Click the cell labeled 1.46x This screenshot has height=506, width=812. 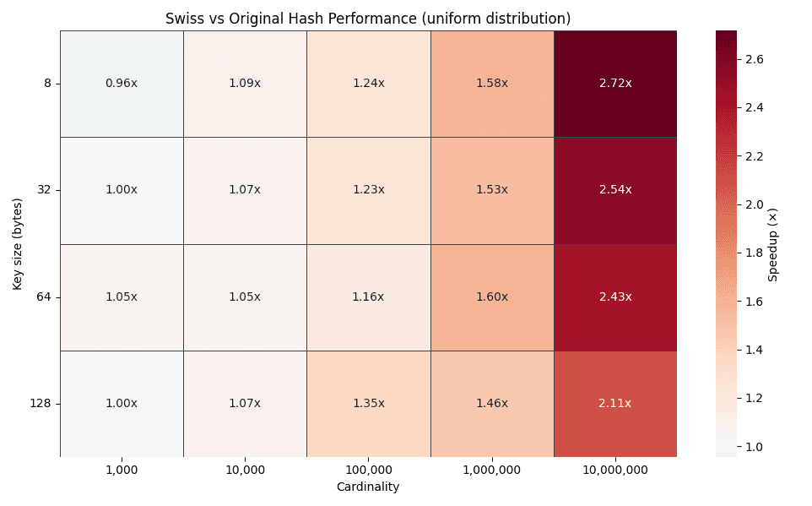pos(492,404)
